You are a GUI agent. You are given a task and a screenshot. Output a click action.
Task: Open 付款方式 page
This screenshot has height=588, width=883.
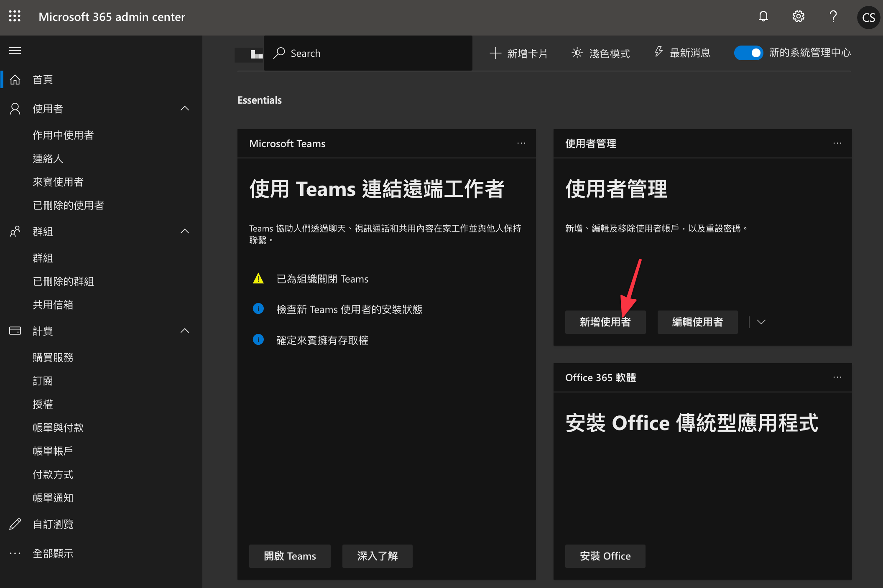point(53,474)
